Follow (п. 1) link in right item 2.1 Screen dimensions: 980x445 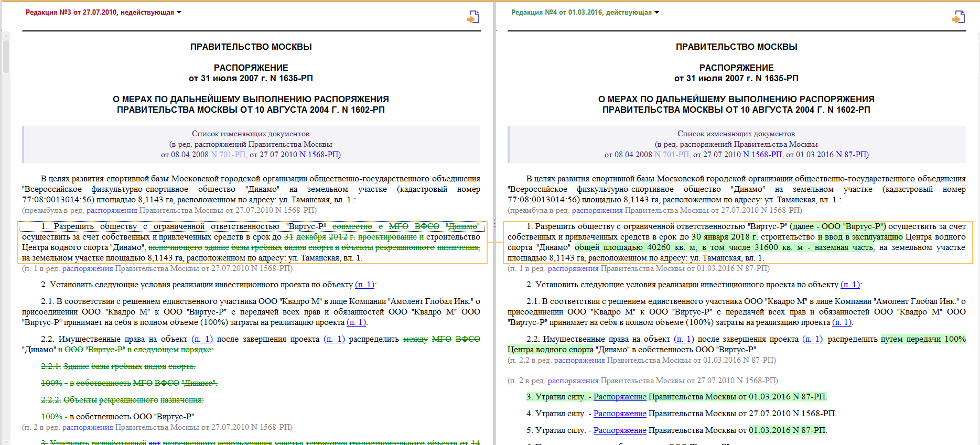(x=842, y=322)
